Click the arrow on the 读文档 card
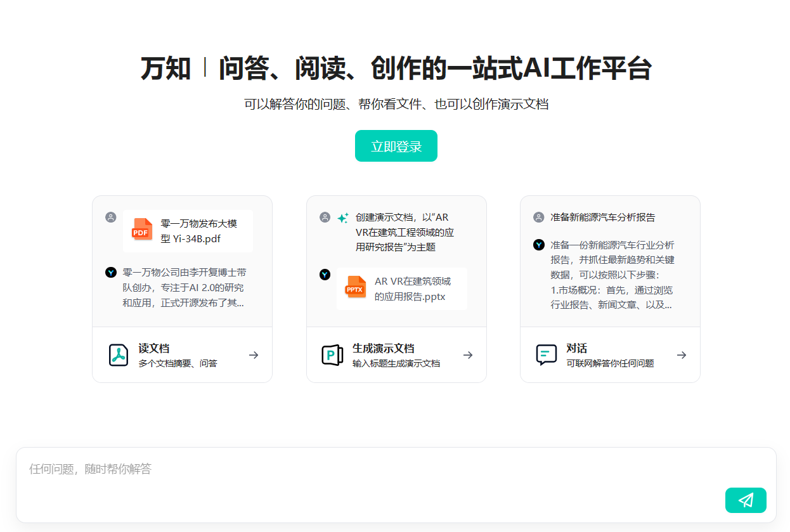 (254, 354)
